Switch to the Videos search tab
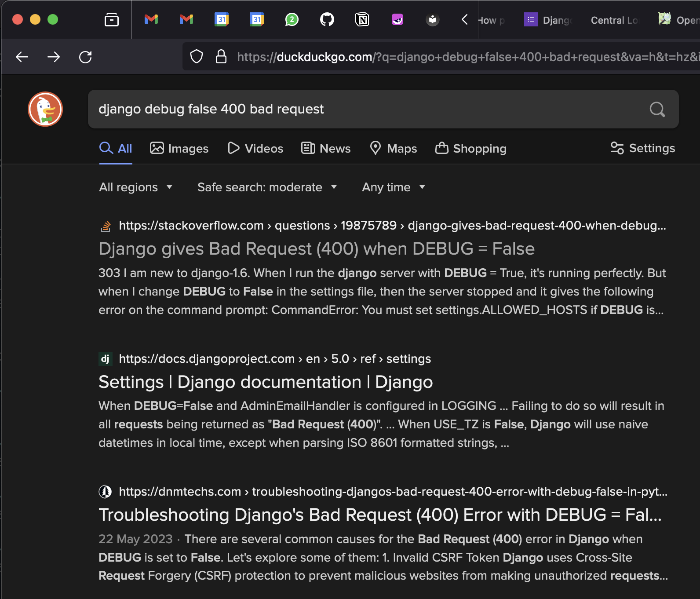 coord(255,149)
